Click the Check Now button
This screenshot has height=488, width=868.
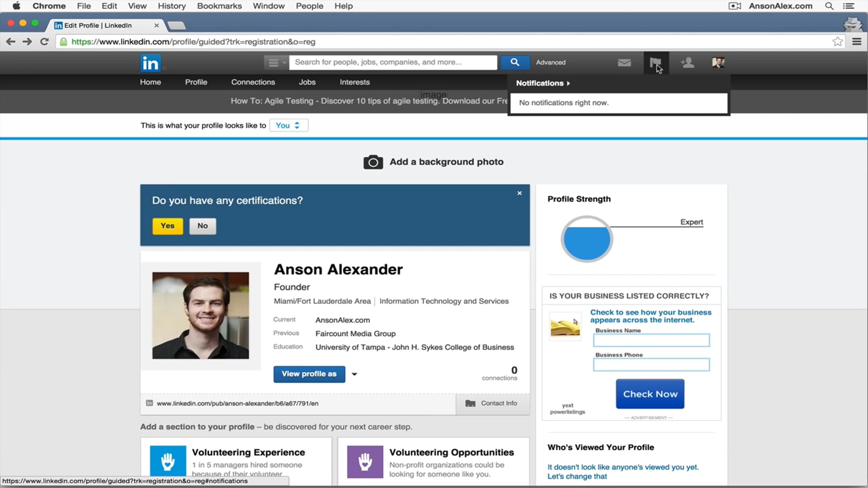pyautogui.click(x=650, y=394)
